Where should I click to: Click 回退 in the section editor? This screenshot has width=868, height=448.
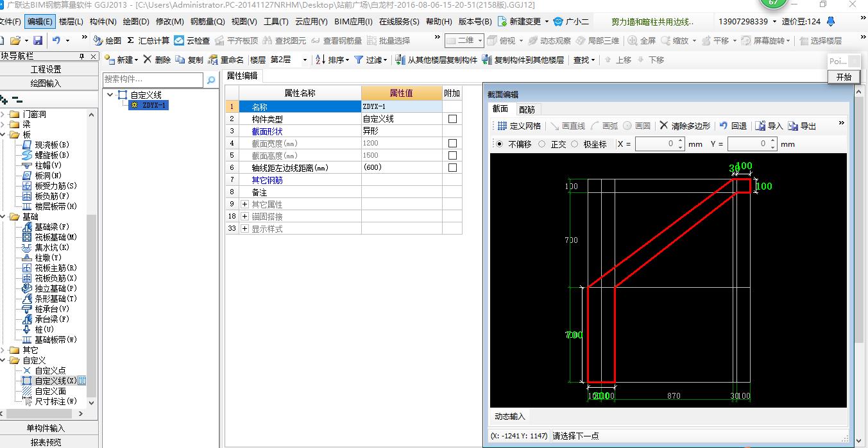coord(733,126)
